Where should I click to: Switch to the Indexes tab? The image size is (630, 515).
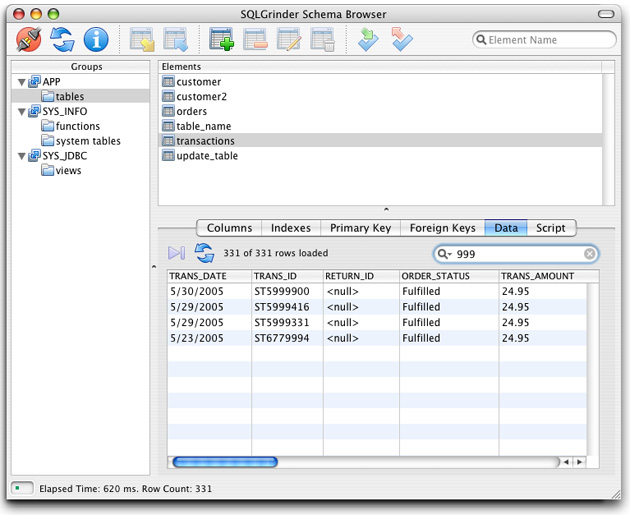point(291,228)
